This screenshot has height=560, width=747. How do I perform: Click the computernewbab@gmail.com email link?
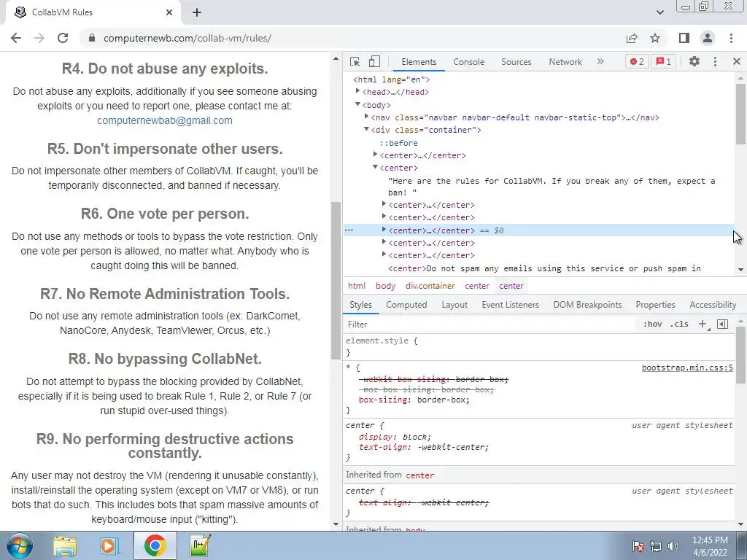click(x=165, y=120)
